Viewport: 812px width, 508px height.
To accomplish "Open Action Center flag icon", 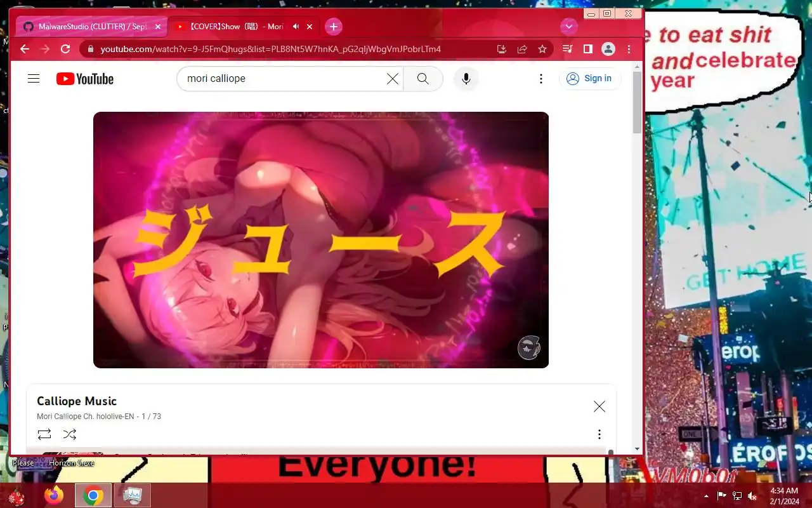I will [x=722, y=496].
